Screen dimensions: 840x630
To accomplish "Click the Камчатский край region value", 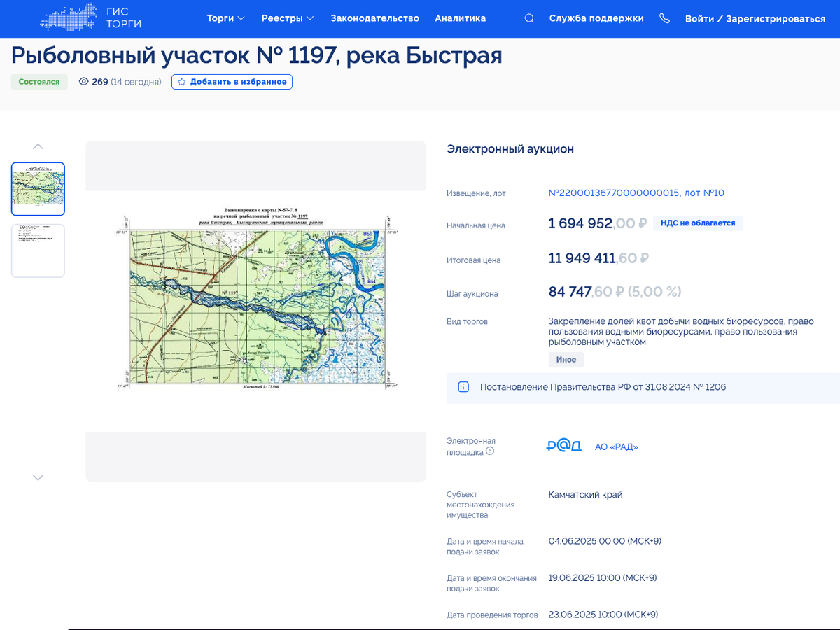I will [586, 495].
